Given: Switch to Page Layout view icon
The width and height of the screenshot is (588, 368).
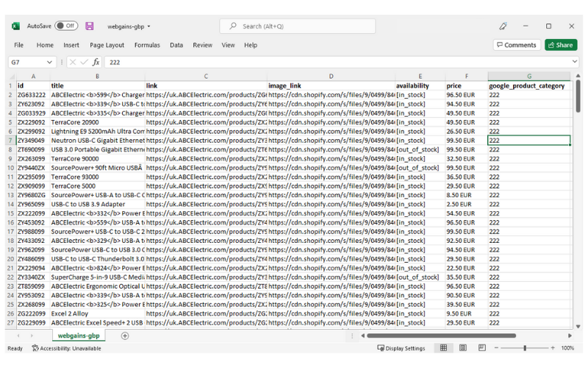Looking at the screenshot, I should point(463,348).
